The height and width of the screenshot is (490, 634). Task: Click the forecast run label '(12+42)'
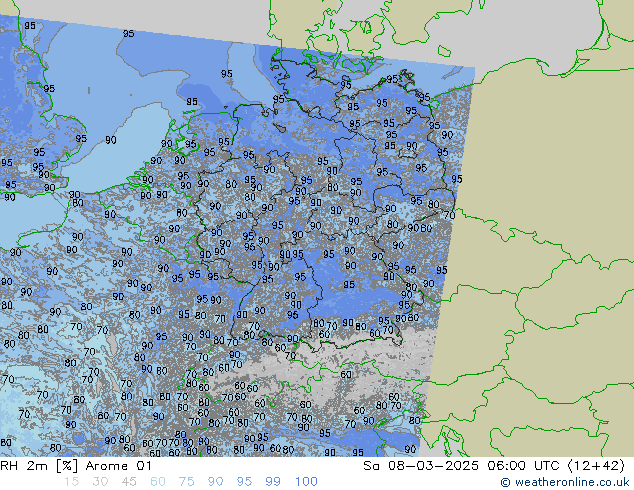tap(596, 466)
